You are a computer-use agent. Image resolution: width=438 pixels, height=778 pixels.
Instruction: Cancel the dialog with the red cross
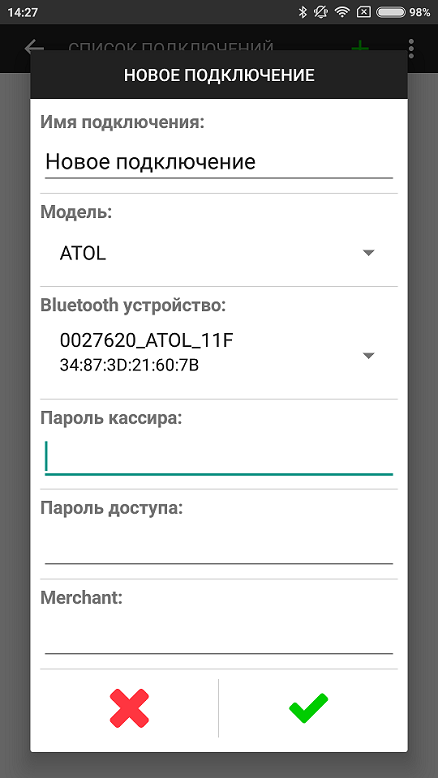(129, 708)
